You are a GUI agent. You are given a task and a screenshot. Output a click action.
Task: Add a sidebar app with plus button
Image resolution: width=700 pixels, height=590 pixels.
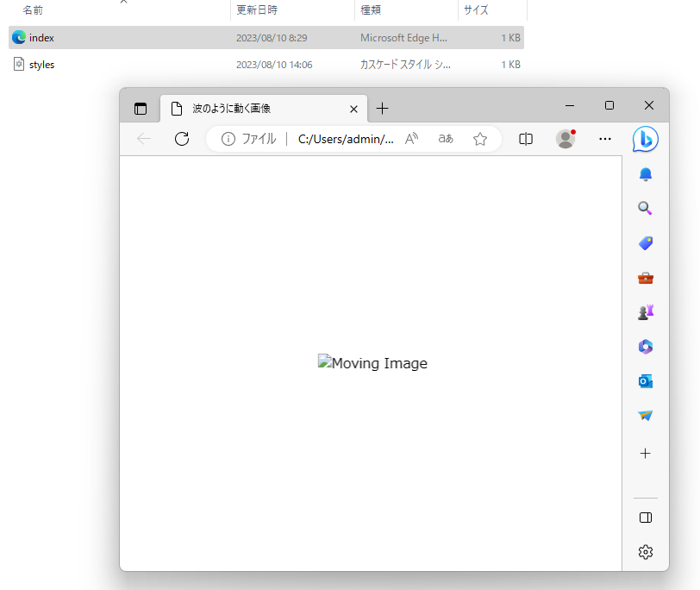click(x=645, y=453)
